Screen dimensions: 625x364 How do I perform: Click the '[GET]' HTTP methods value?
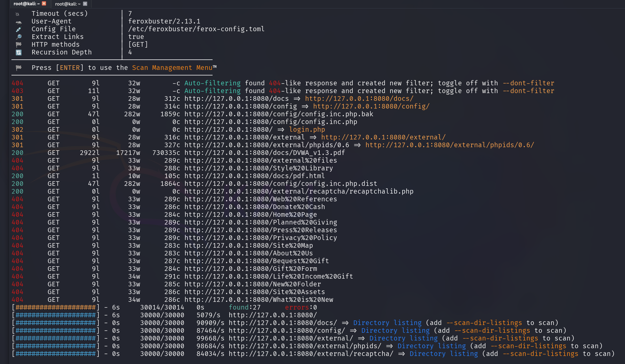(x=138, y=45)
